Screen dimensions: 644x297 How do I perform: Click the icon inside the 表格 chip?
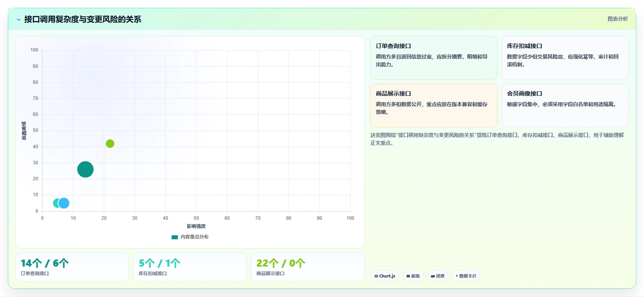click(408, 276)
